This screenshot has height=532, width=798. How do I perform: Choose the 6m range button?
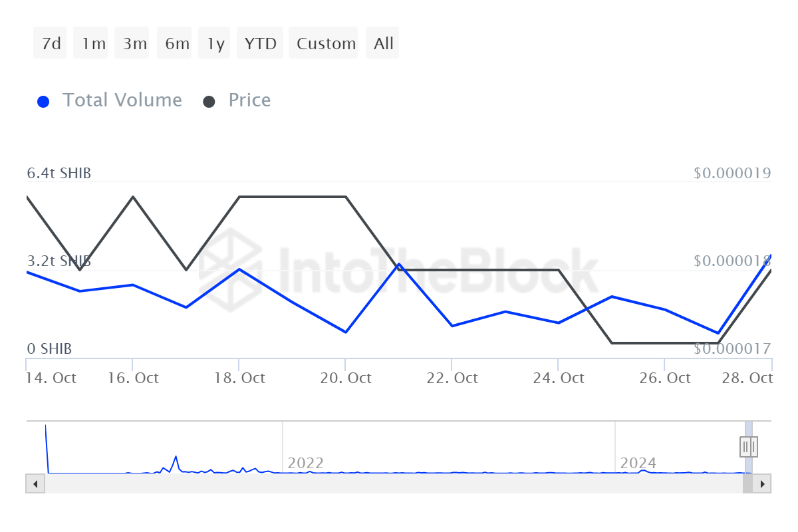tap(177, 44)
